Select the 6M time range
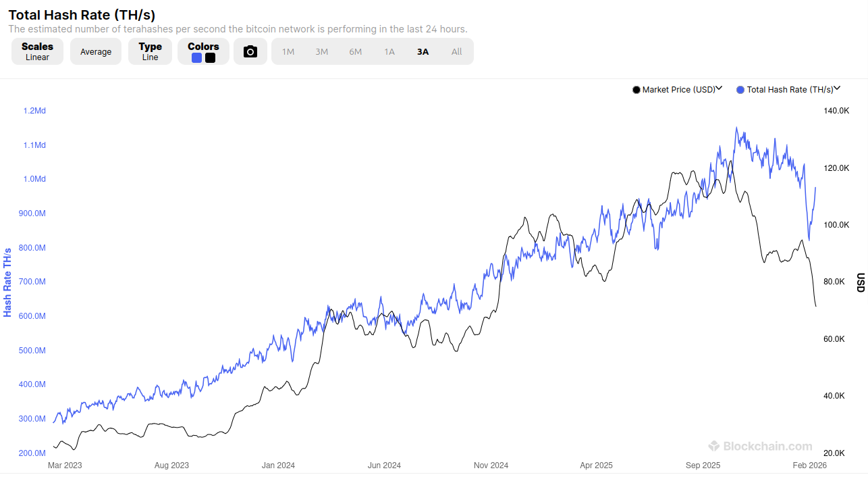The image size is (868, 479). tap(356, 52)
